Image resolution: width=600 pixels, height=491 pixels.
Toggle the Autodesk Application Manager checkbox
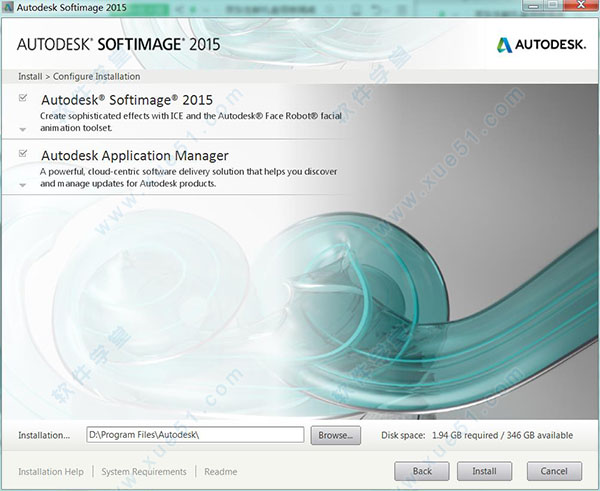click(23, 153)
